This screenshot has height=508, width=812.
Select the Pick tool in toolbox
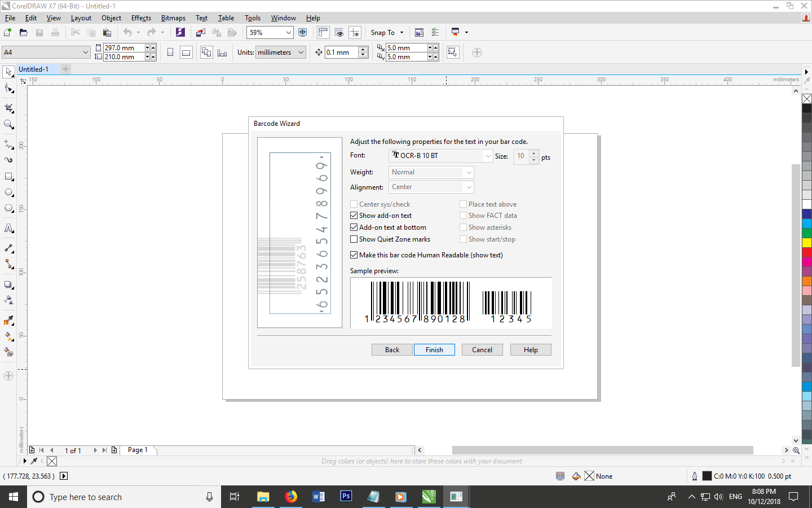pyautogui.click(x=8, y=72)
